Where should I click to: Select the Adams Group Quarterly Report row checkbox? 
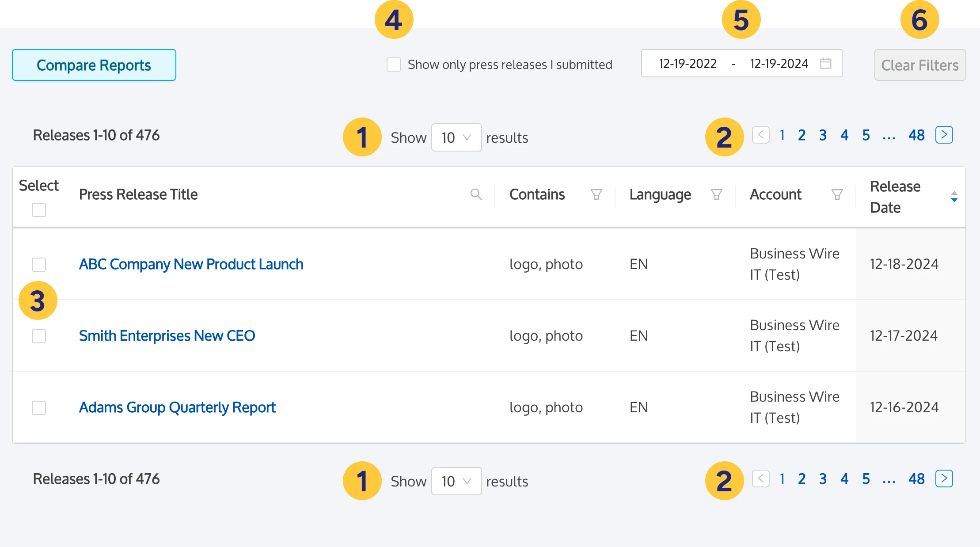[x=39, y=408]
